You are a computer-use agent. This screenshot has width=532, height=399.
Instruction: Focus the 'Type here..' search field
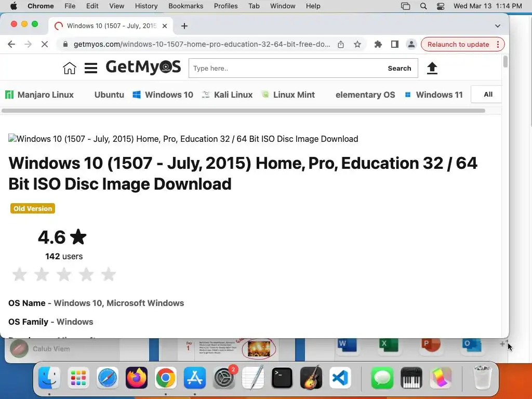coord(286,68)
